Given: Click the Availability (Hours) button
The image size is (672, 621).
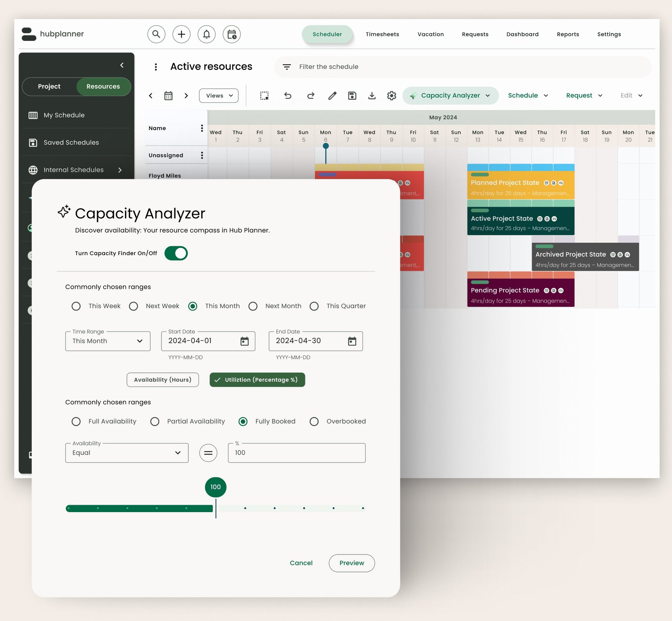Looking at the screenshot, I should (163, 380).
